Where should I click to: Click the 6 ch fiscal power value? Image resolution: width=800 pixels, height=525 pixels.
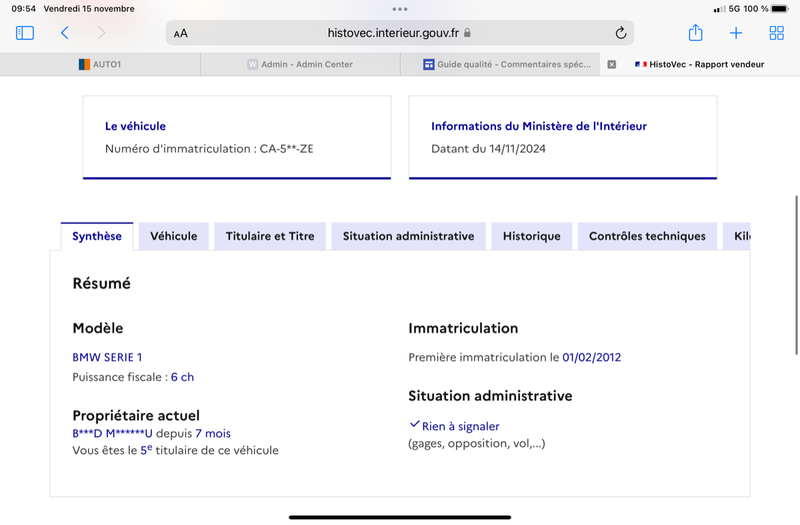point(182,377)
